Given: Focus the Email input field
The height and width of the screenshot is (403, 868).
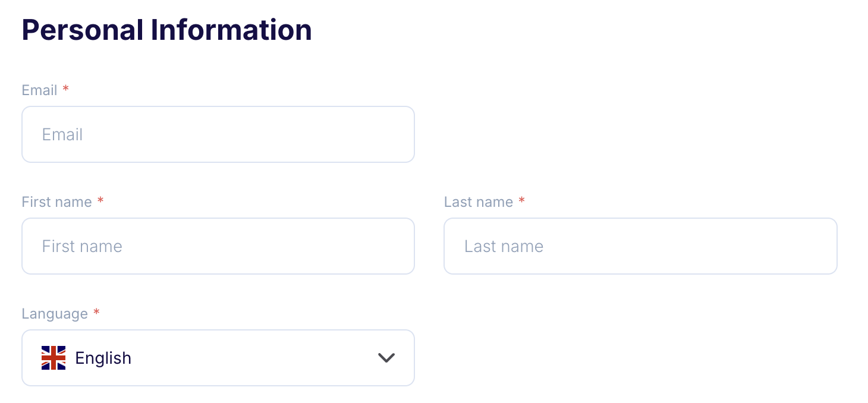Looking at the screenshot, I should point(218,134).
